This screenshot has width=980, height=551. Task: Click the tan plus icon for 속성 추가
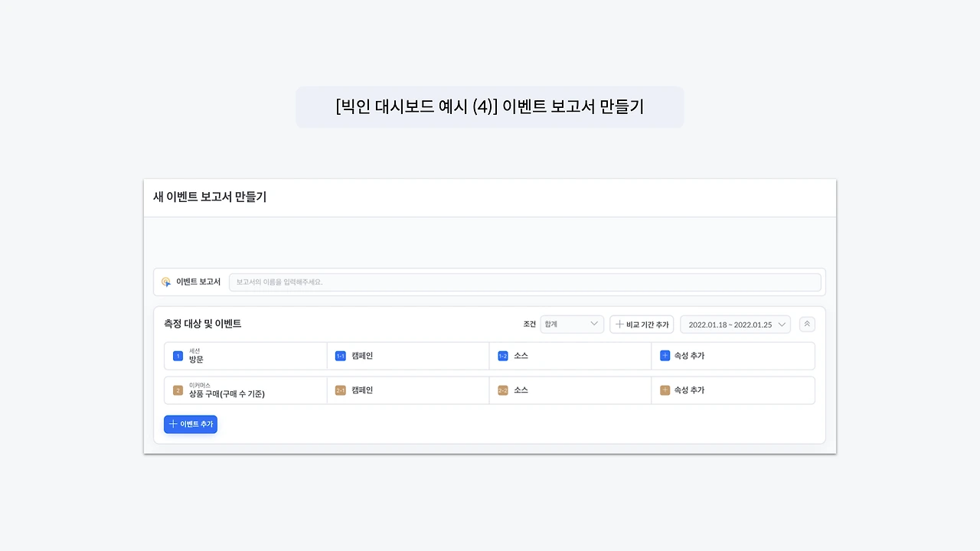(665, 390)
